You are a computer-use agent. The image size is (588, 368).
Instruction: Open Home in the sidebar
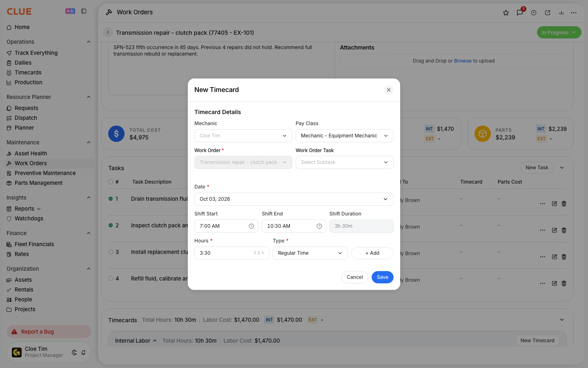[49, 27]
